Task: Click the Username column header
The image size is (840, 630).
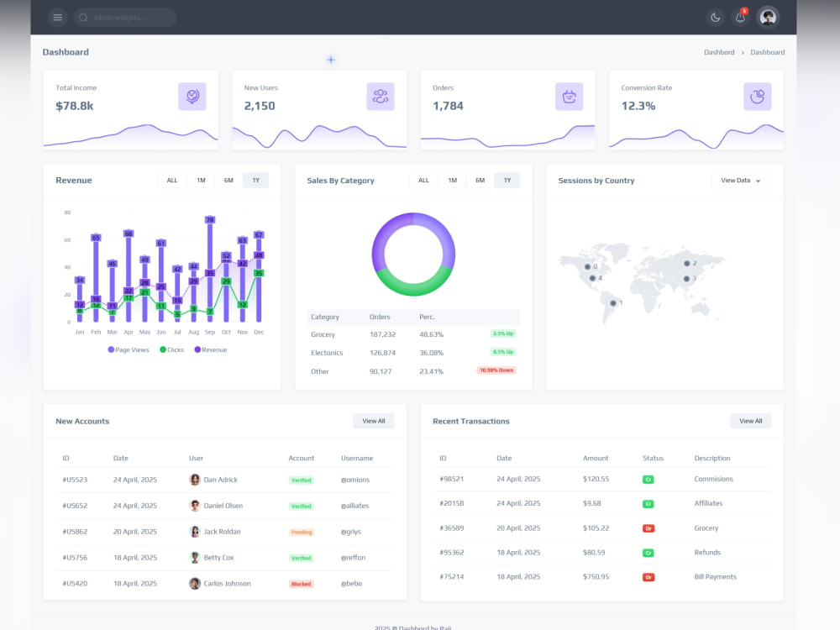Action: 357,459
